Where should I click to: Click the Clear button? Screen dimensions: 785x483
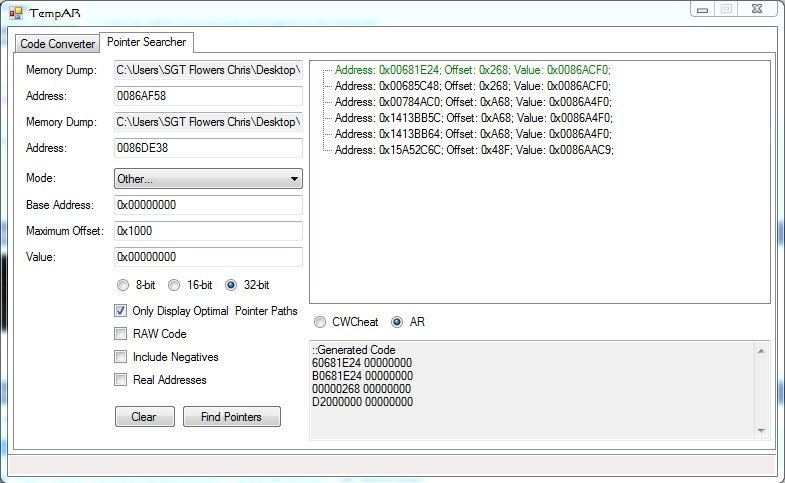145,417
